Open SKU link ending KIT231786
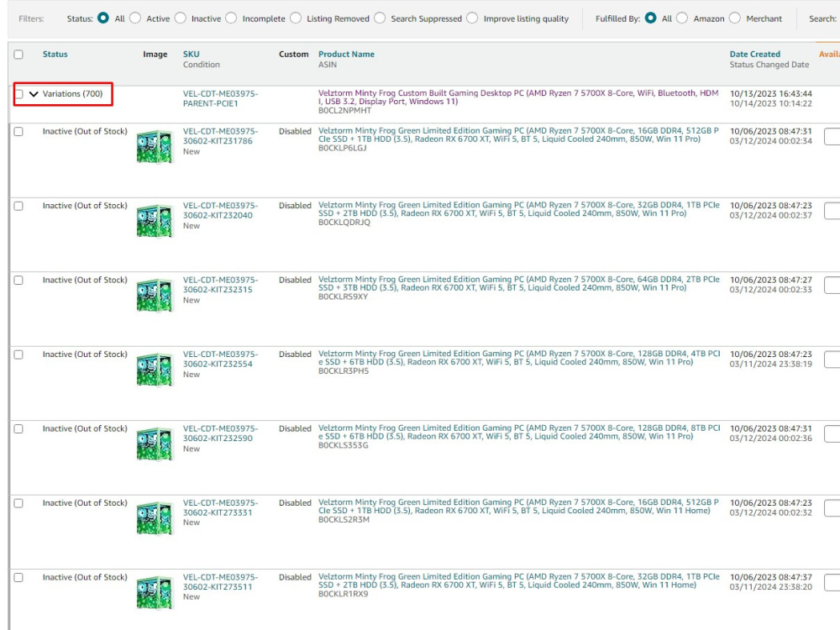This screenshot has width=840, height=630. coord(220,136)
